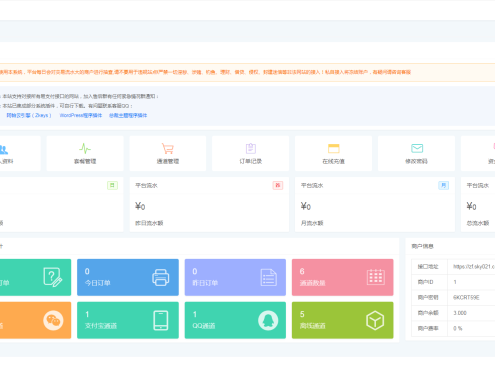Click the 套餐管理 label
The height and width of the screenshot is (370, 495).
[85, 161]
